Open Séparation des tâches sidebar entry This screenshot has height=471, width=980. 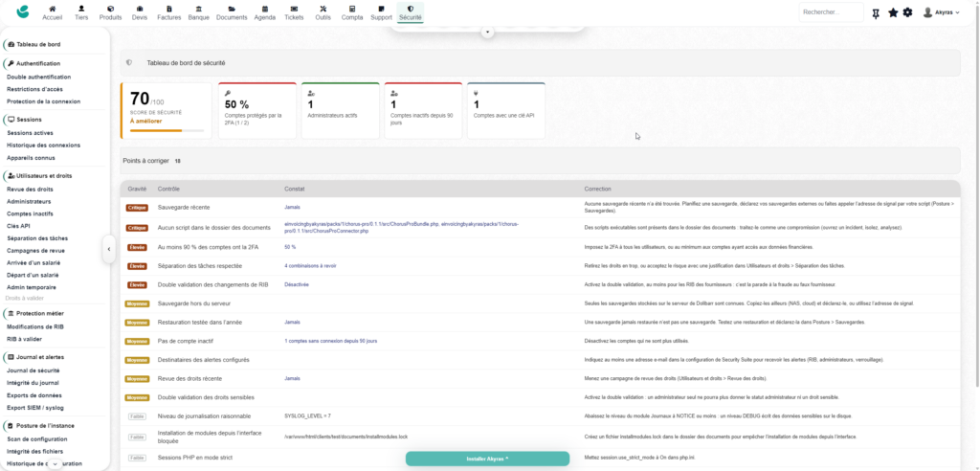pyautogui.click(x=37, y=238)
